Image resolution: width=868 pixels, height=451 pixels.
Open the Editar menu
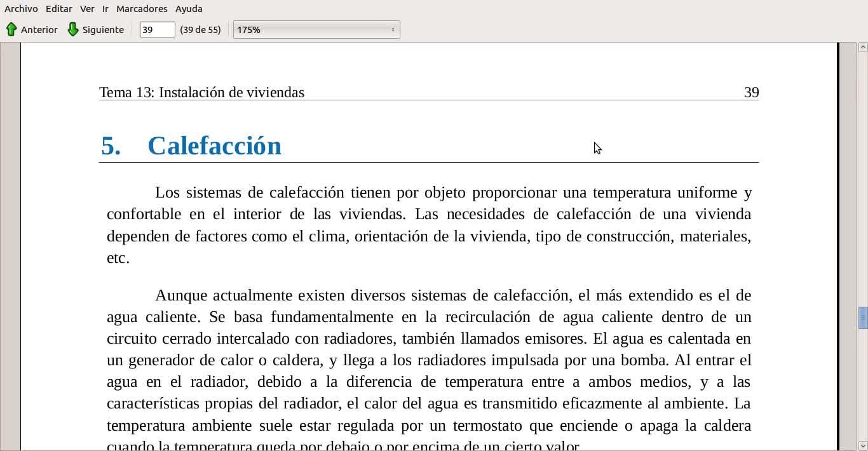(58, 9)
